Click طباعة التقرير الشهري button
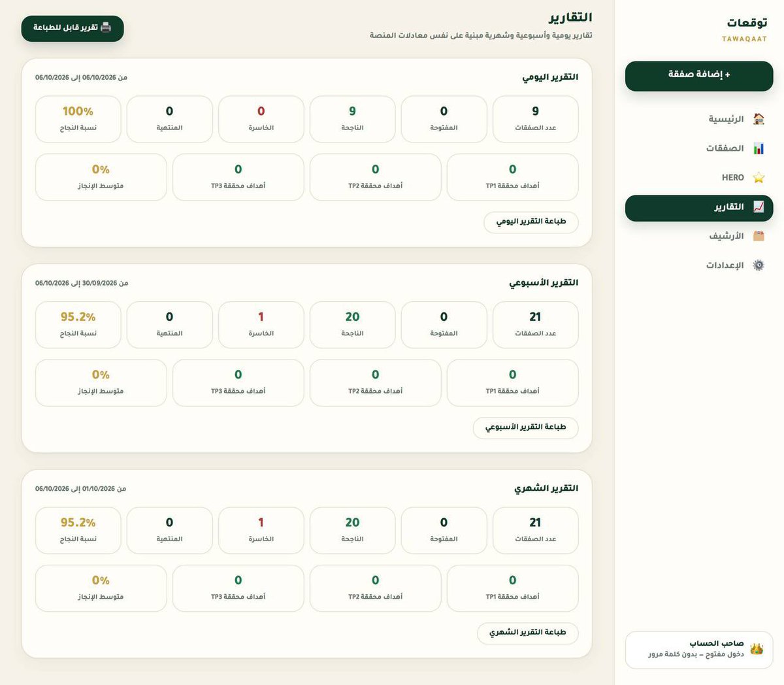 (x=528, y=633)
